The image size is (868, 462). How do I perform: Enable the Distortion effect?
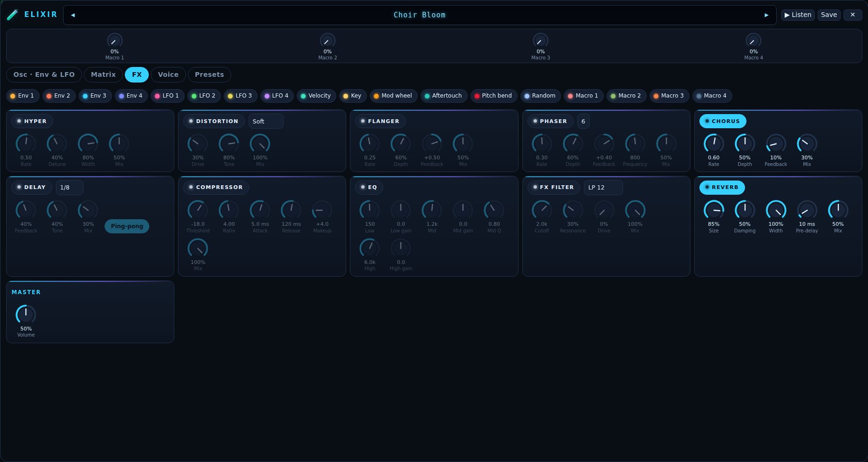[x=214, y=121]
